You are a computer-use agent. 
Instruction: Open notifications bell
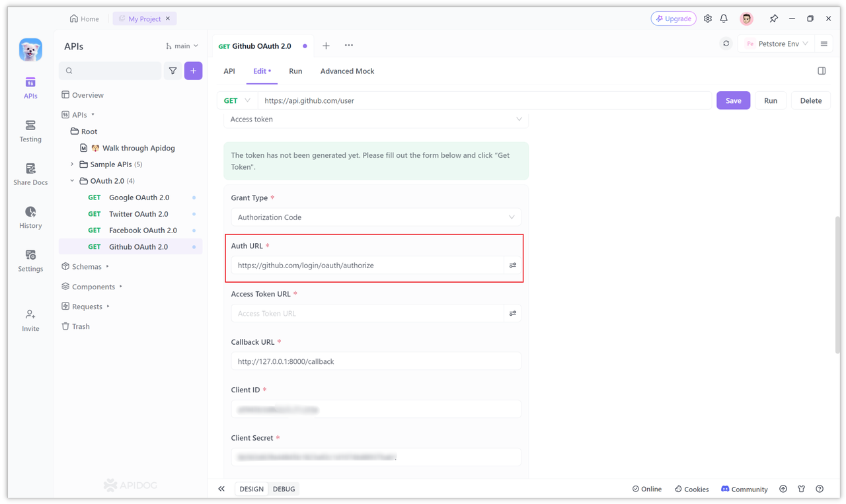(x=724, y=18)
